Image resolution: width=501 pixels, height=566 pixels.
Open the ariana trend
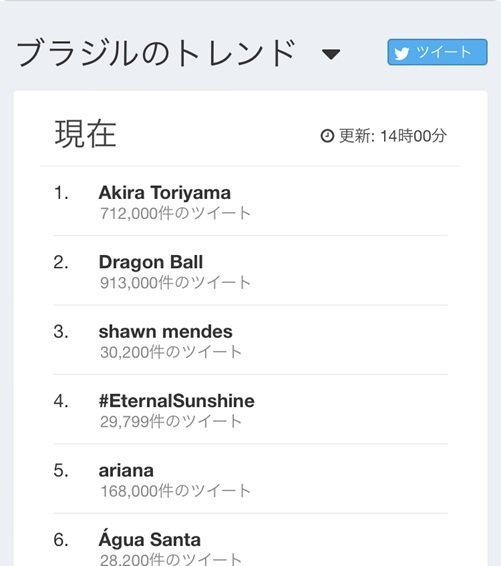[126, 471]
